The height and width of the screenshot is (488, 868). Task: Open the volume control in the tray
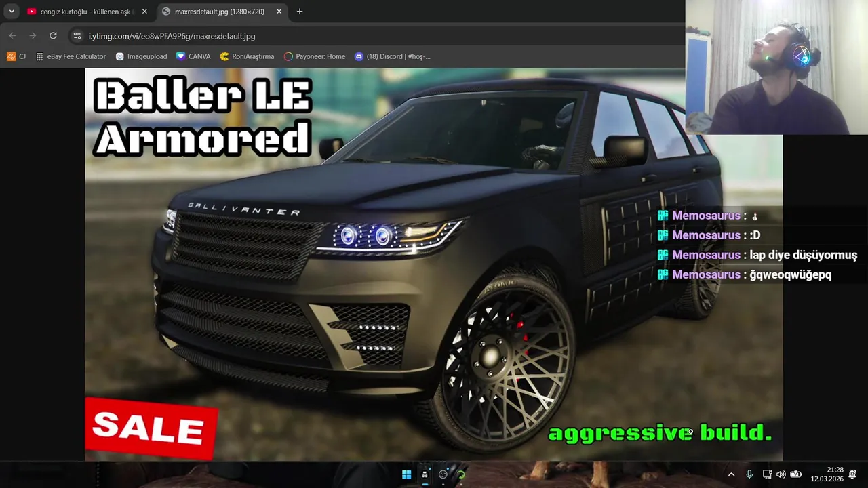(781, 474)
